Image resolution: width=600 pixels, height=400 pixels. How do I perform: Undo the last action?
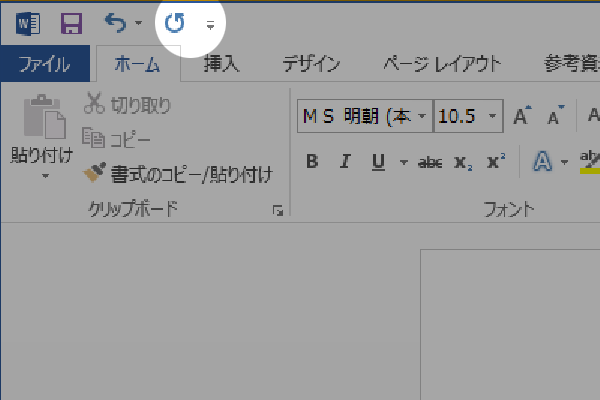point(116,23)
